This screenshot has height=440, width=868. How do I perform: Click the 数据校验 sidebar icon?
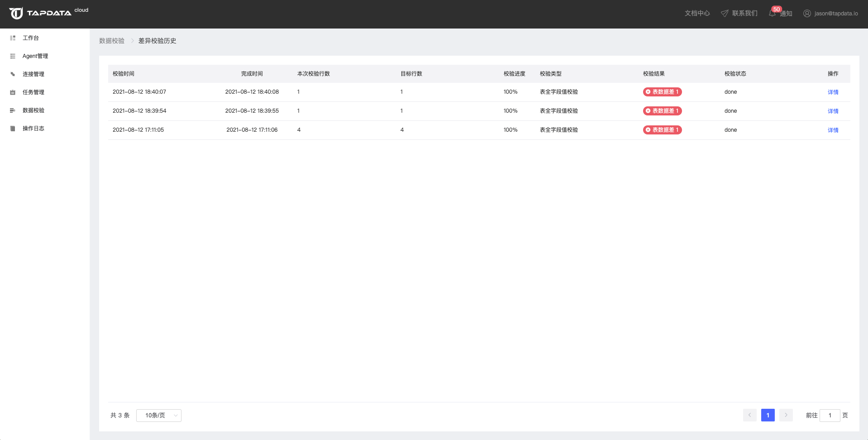[x=13, y=110]
